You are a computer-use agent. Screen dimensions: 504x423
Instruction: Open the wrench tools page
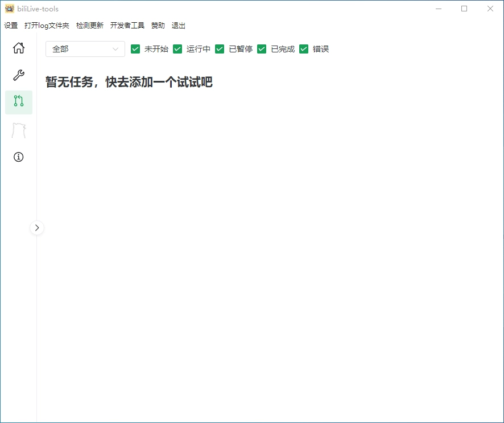(x=19, y=75)
